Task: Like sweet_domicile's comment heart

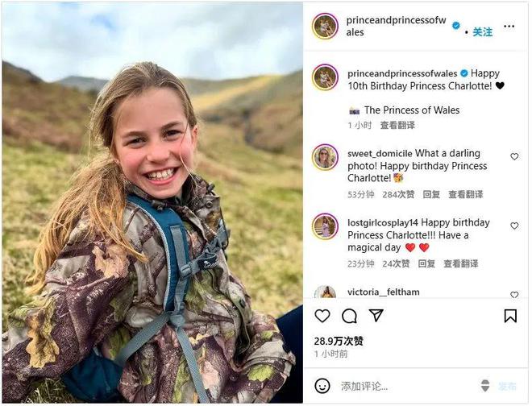Action: 514,156
